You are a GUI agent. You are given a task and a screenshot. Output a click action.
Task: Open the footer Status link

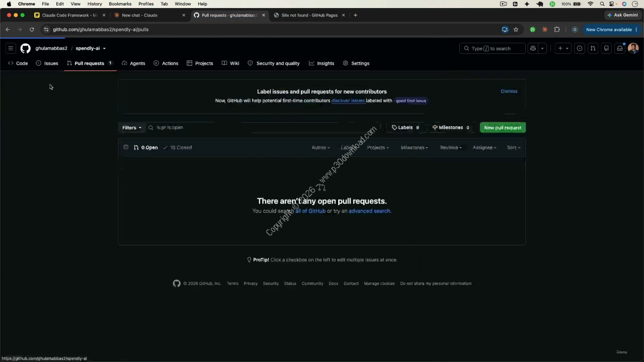(x=290, y=284)
